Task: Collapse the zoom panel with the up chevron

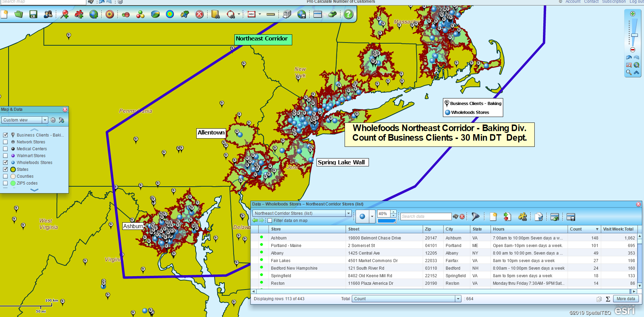Action: (636, 72)
